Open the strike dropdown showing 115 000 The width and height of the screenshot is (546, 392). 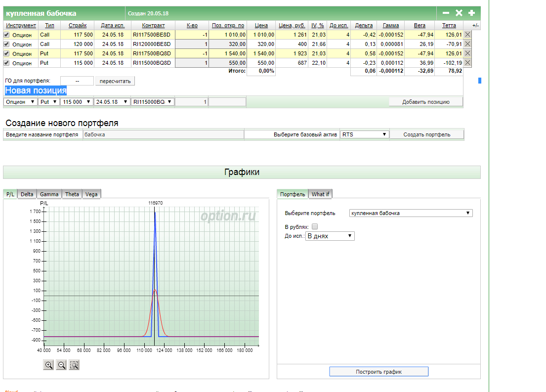click(77, 102)
